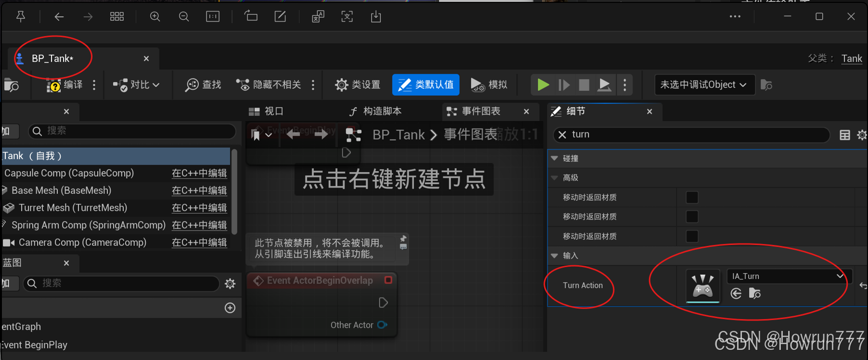Collapse the 高级 subcategory

[555, 178]
